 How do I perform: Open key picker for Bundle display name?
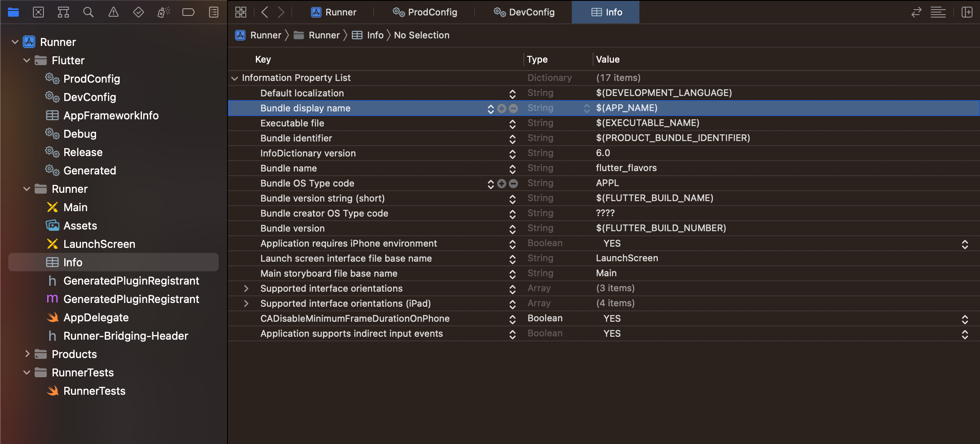490,108
